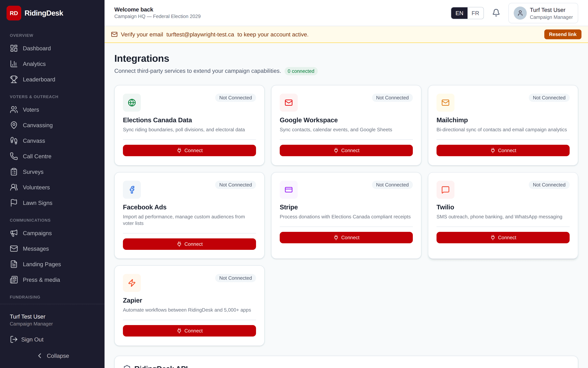Click the Lawn Signs flag icon

point(14,203)
